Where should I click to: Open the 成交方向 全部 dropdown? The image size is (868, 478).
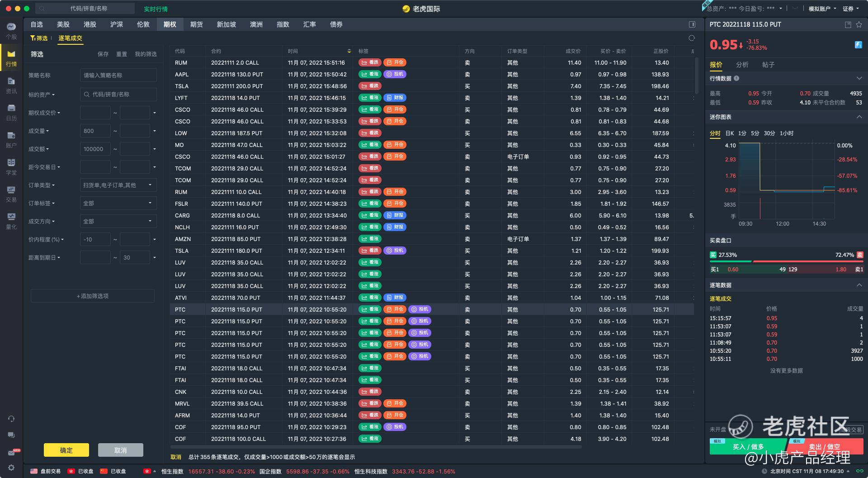coord(118,221)
